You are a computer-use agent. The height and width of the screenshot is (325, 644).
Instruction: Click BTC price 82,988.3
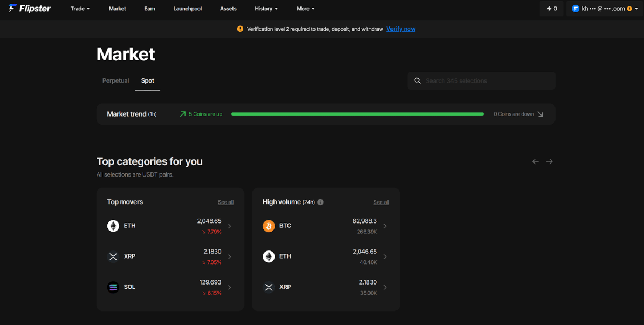(x=365, y=221)
